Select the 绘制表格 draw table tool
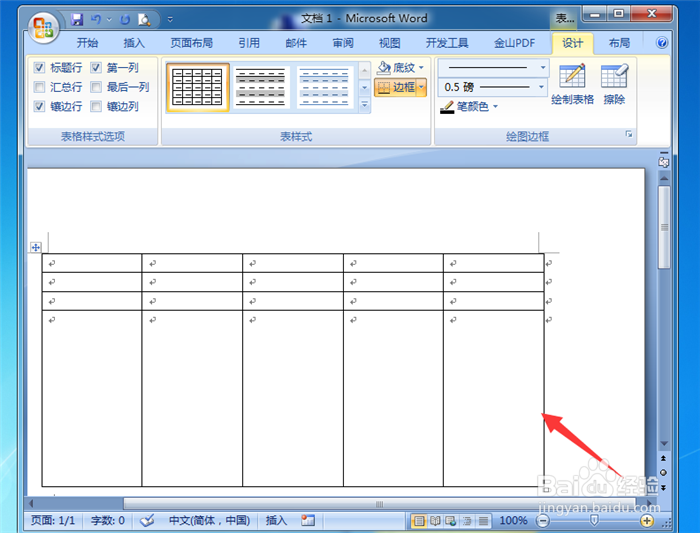Viewport: 700px width, 533px height. pos(572,84)
